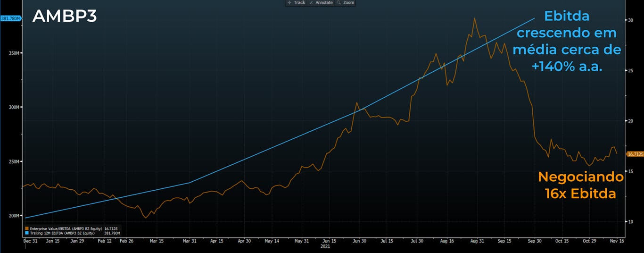Viewport: 644px width, 253px height.
Task: Click the '200M' left axis label
Action: [14, 216]
